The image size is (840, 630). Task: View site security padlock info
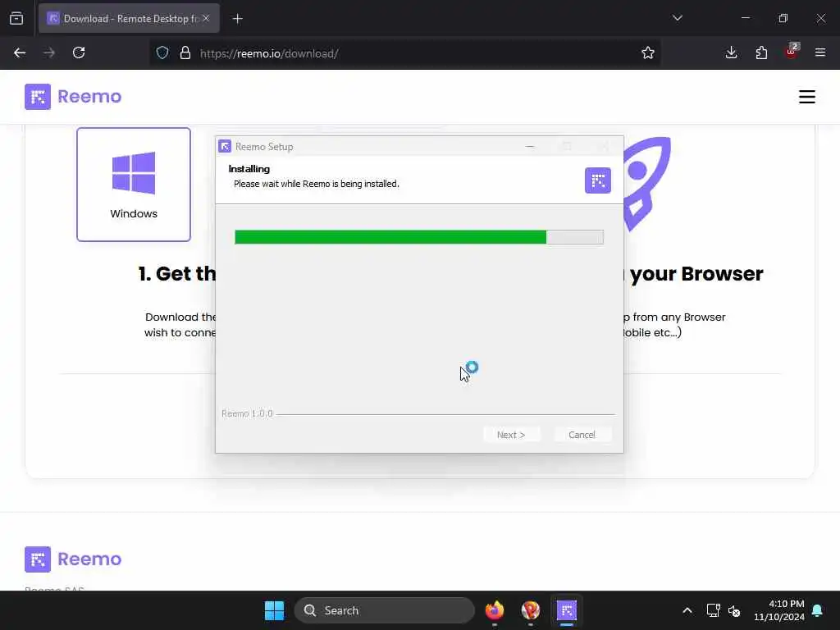tap(185, 53)
